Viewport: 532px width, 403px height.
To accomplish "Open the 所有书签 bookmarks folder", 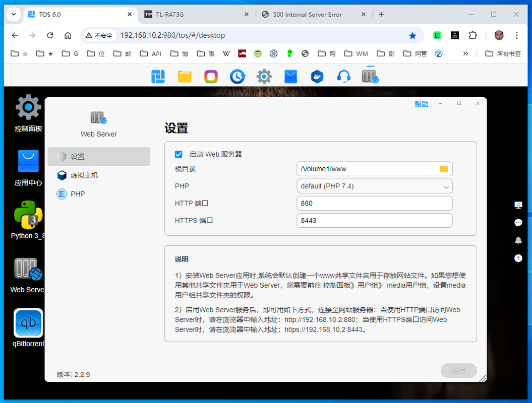I will tap(503, 53).
